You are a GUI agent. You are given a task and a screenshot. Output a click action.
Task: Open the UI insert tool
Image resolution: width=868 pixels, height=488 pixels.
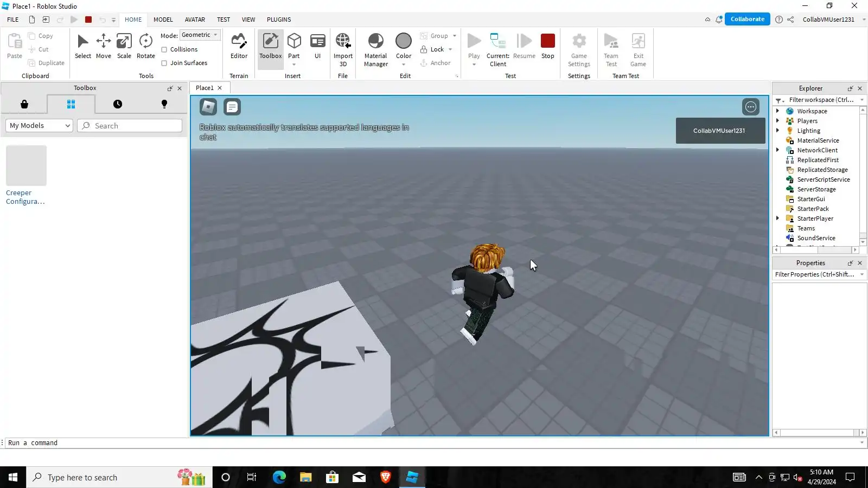318,47
